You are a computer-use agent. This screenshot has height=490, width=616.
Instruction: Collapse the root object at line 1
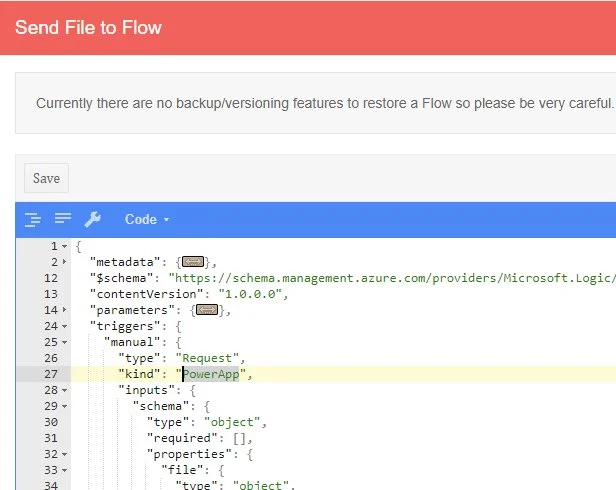pyautogui.click(x=65, y=246)
